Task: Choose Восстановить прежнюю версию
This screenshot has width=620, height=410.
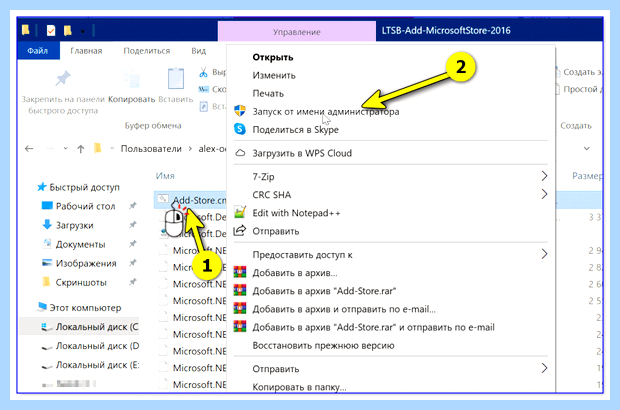Action: pos(323,346)
